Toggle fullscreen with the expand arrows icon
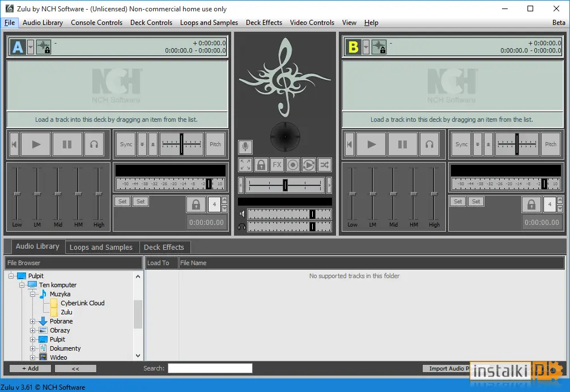 pos(245,165)
